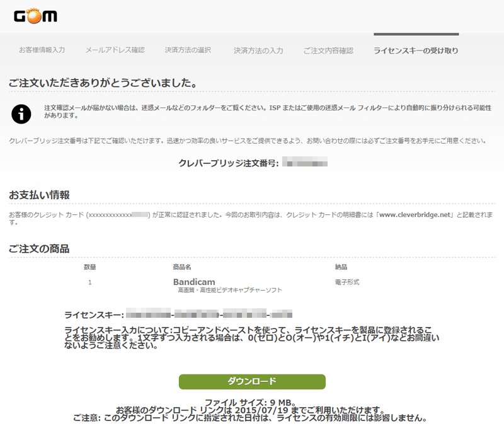Click the blurred license key value
The width and height of the screenshot is (504, 430).
pos(209,313)
